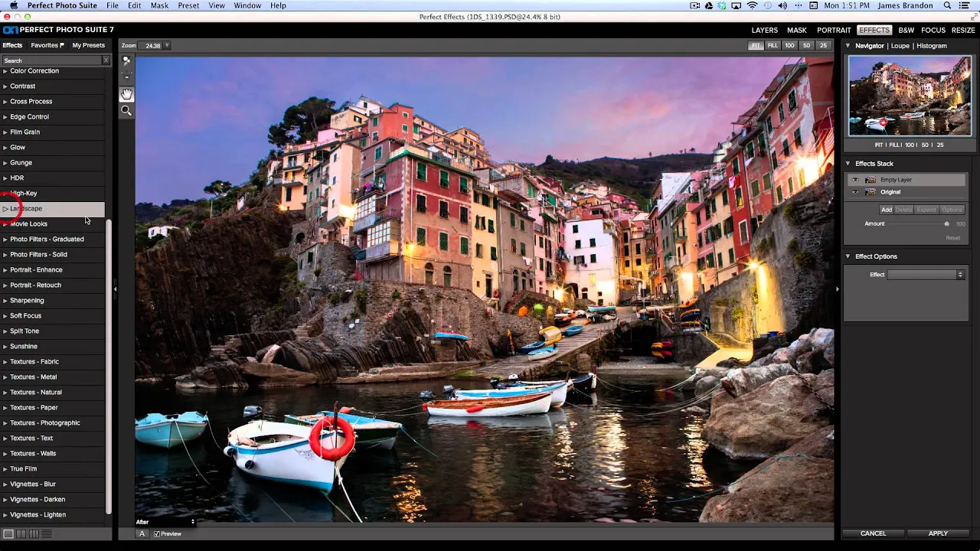Click the Original layer thumbnail icon
Screen dimensions: 980x551
871,192
